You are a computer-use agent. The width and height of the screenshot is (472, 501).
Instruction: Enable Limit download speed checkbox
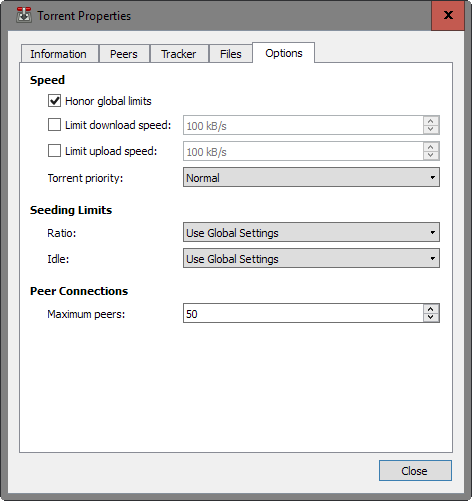pos(54,125)
